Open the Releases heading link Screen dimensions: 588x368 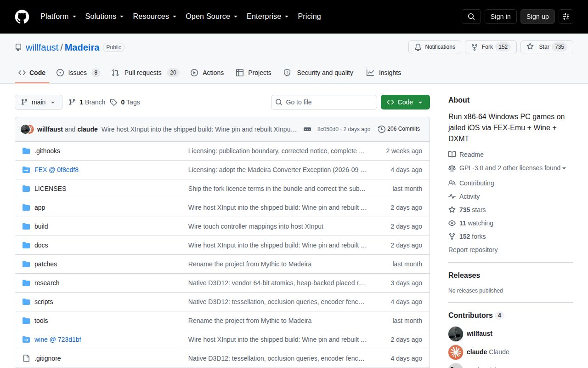[x=464, y=275]
